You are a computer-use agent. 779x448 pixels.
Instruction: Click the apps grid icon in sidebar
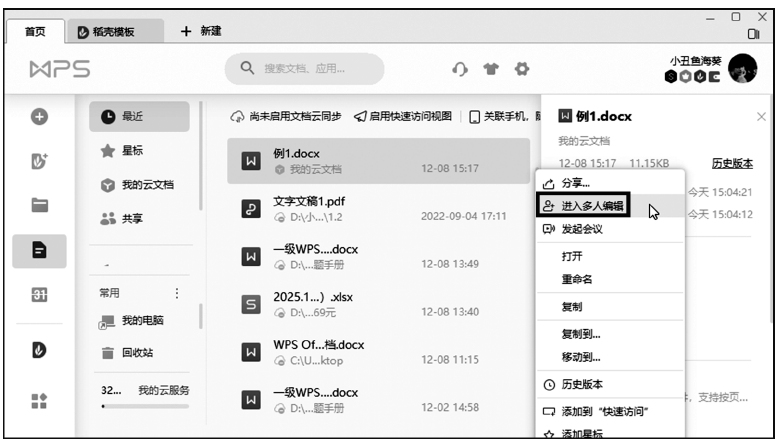[40, 399]
